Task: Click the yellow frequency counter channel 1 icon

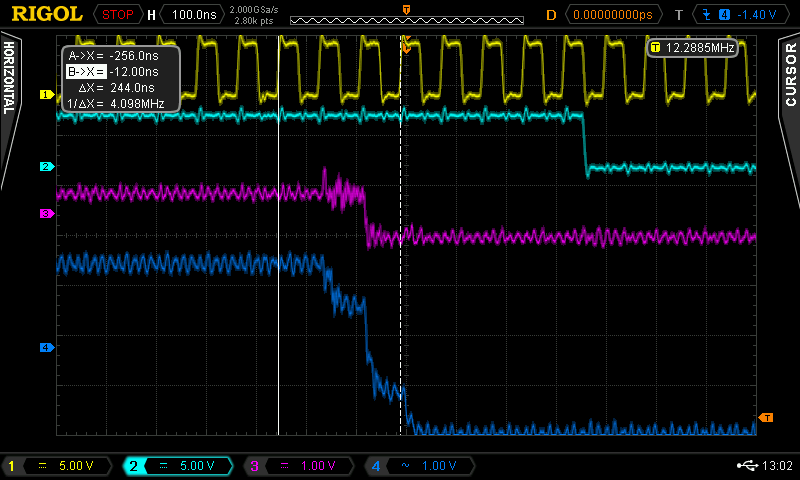Action: pyautogui.click(x=656, y=48)
